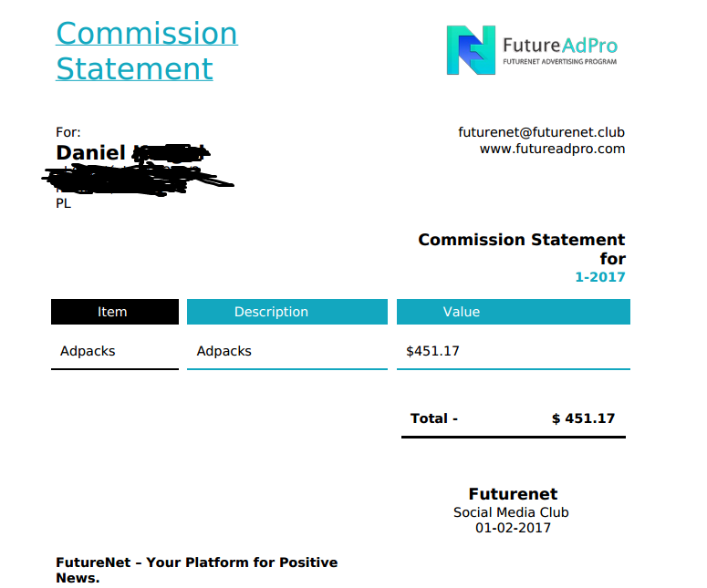Select the 1-2017 statement period text
Viewport: 707px width, 588px height.
(x=600, y=276)
